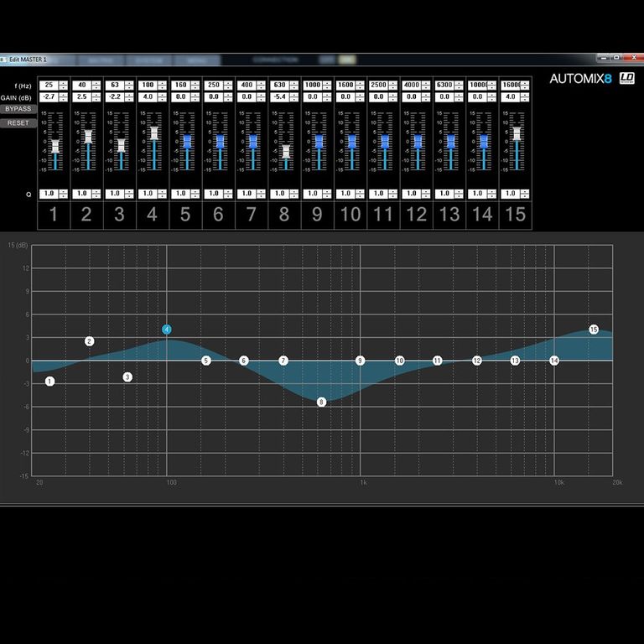Image resolution: width=644 pixels, height=644 pixels.
Task: Click the LD Systems logo icon
Action: [626, 78]
